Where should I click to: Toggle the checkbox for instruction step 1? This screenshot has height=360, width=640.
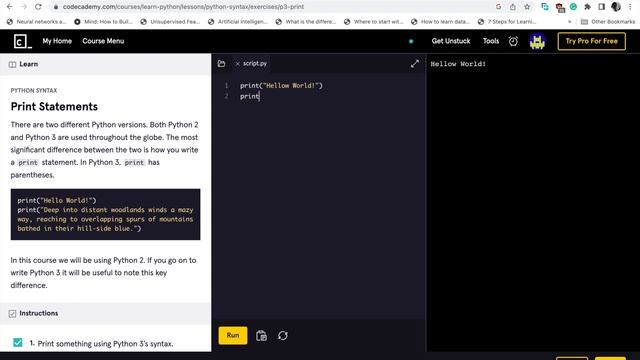[18, 342]
